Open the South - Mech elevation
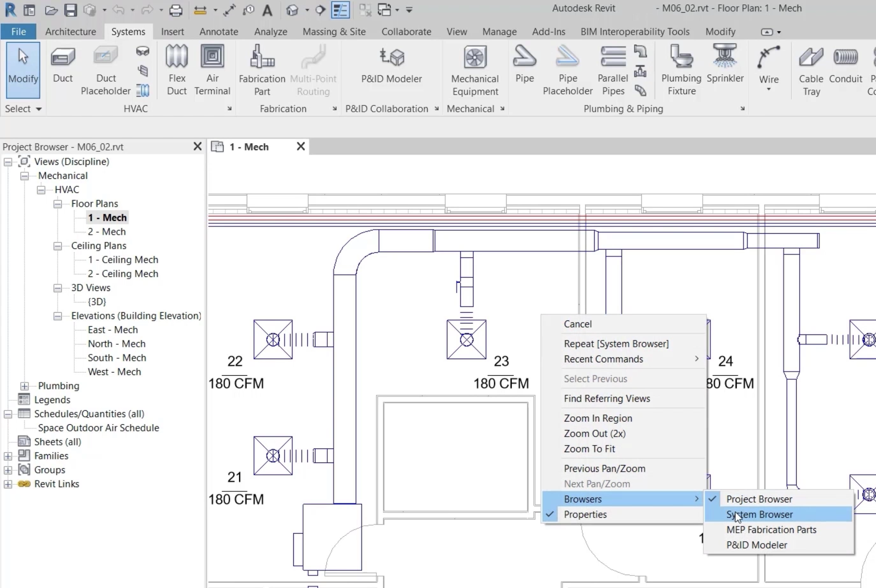This screenshot has width=876, height=588. pyautogui.click(x=117, y=358)
